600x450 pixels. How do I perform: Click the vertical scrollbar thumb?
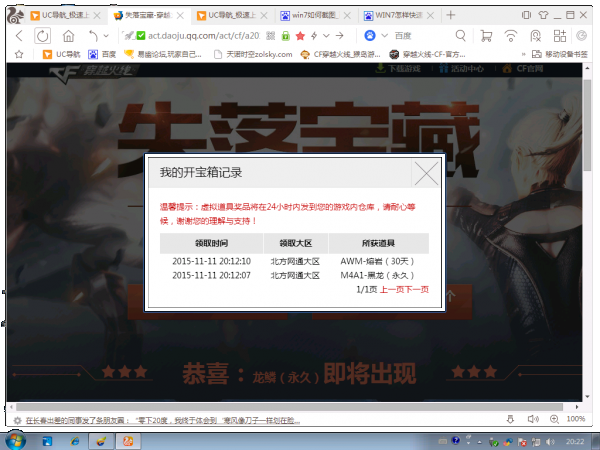pos(587,125)
